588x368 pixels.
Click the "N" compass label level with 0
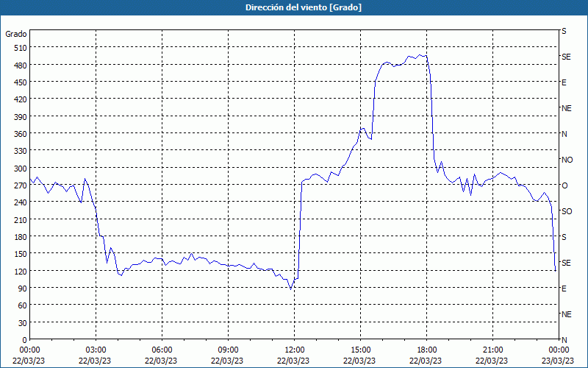point(564,340)
